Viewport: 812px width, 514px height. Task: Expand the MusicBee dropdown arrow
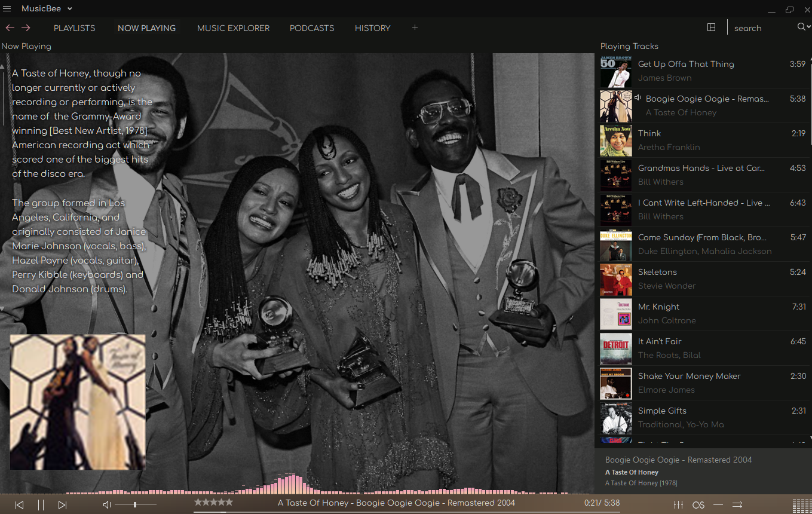[70, 9]
